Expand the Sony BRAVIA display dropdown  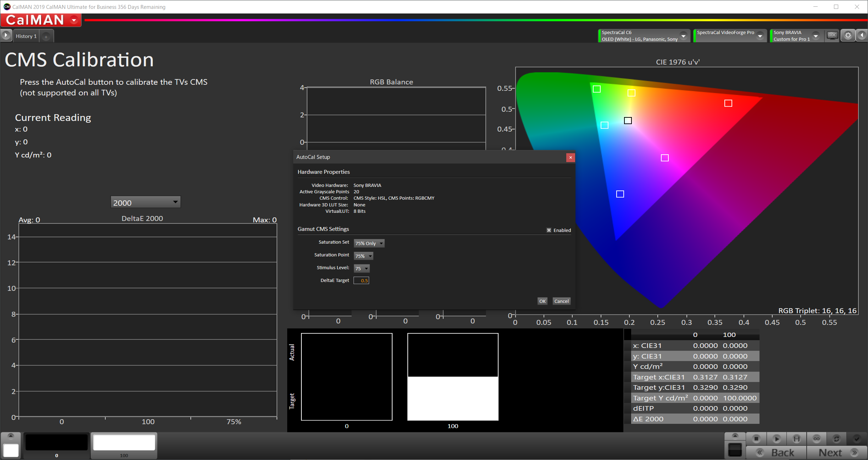point(816,36)
